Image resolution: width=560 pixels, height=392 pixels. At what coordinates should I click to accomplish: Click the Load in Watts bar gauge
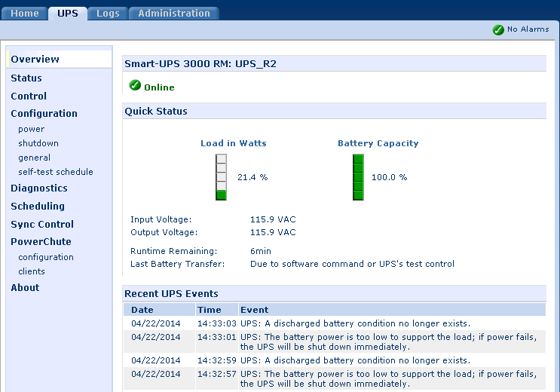(x=221, y=177)
